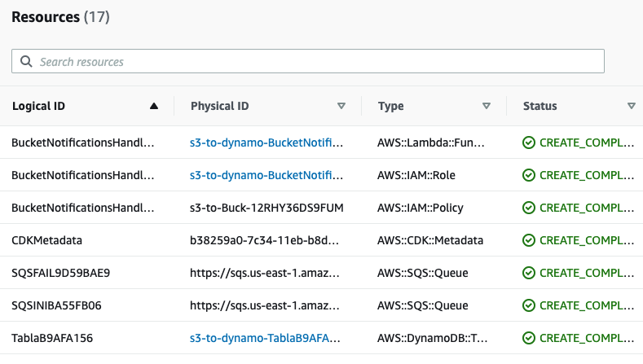
Task: Click the SQSFAIL9D59BAE9 status checkmark icon
Action: coord(528,273)
